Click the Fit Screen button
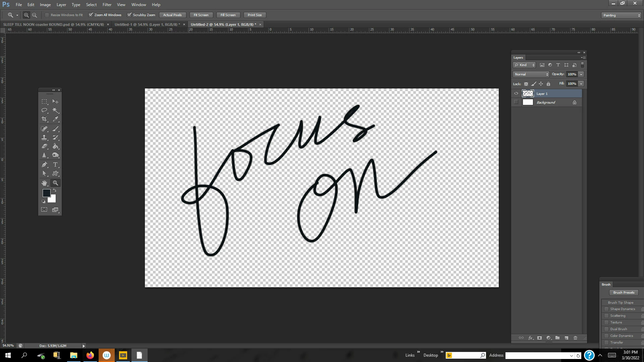The width and height of the screenshot is (644, 362). pyautogui.click(x=201, y=15)
